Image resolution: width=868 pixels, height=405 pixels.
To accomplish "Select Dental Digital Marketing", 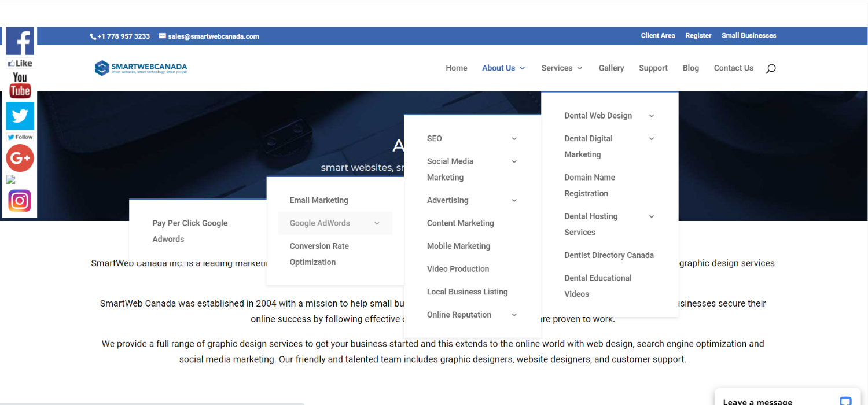I will [x=589, y=146].
